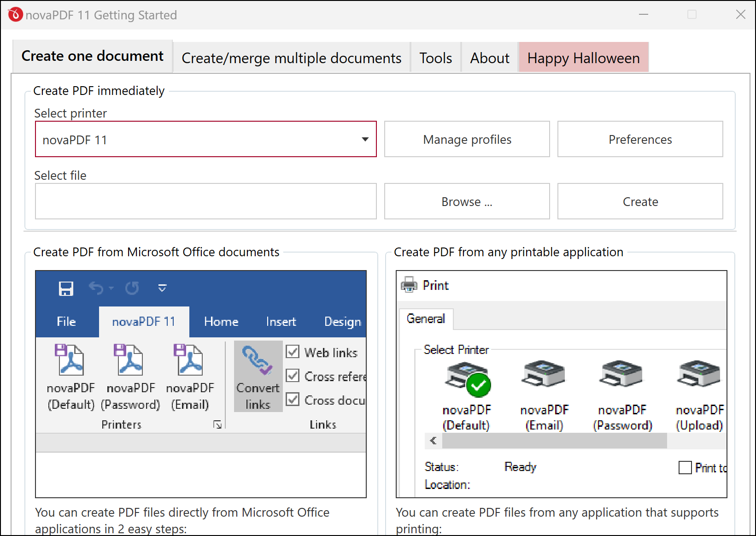Viewport: 756px width, 536px height.
Task: Open the About tab
Action: [490, 58]
